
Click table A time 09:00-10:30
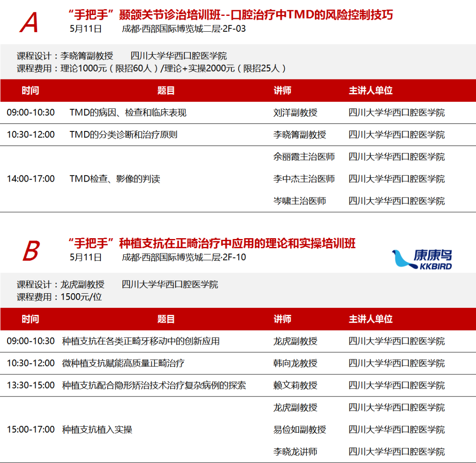coord(31,113)
